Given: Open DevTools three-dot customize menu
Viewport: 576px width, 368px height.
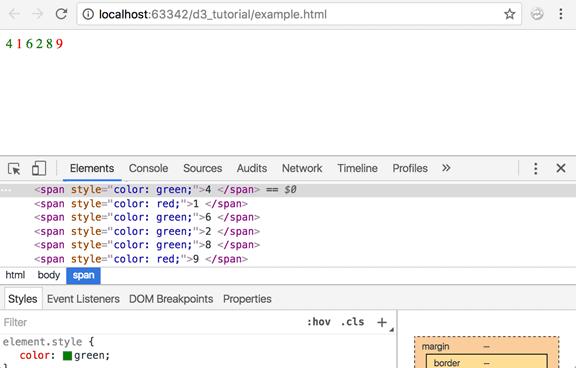Looking at the screenshot, I should [x=536, y=169].
